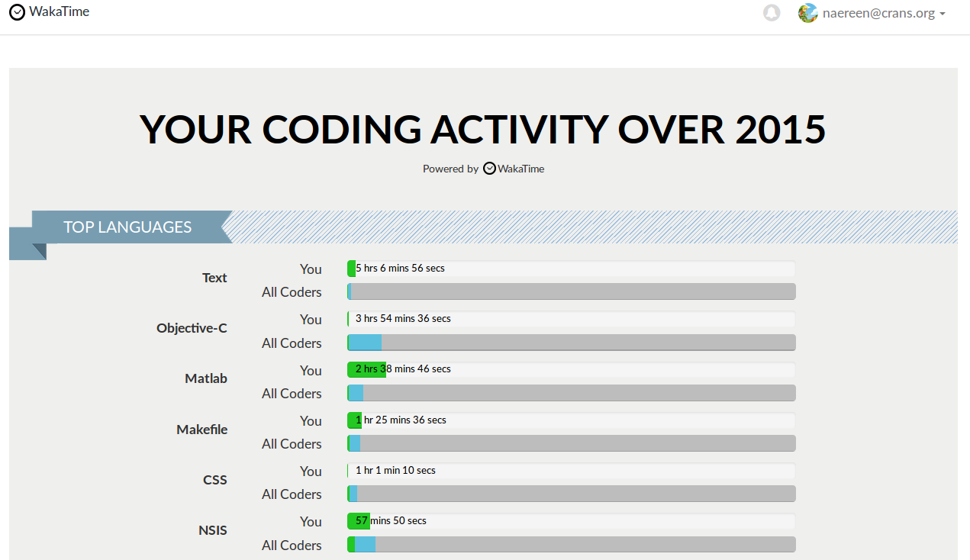The image size is (970, 560).
Task: Click the Top Languages ribbon banner
Action: (127, 227)
